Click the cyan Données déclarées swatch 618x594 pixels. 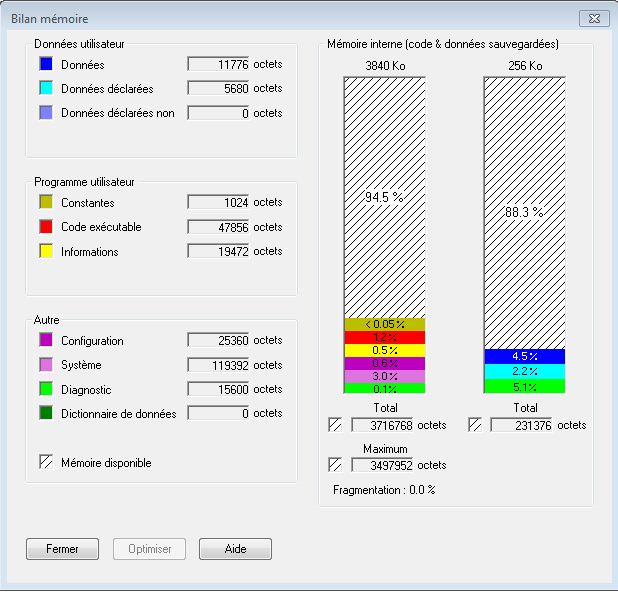(x=46, y=89)
